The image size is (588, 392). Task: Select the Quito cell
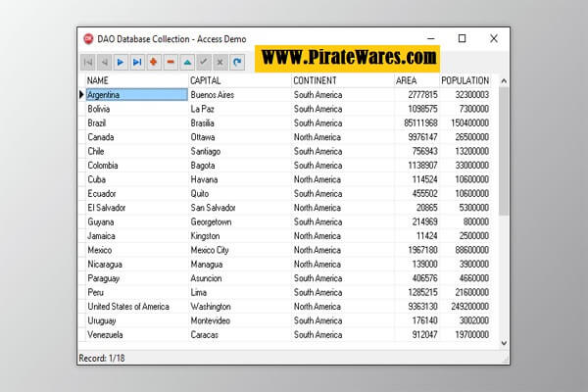[240, 194]
